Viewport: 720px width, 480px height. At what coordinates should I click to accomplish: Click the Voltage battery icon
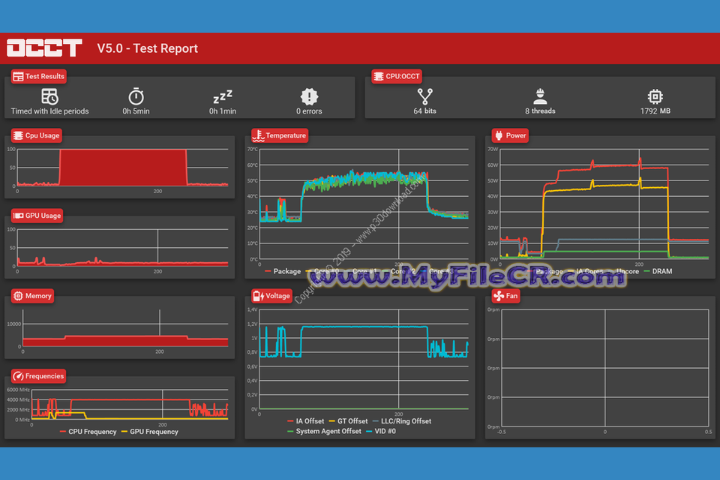259,296
